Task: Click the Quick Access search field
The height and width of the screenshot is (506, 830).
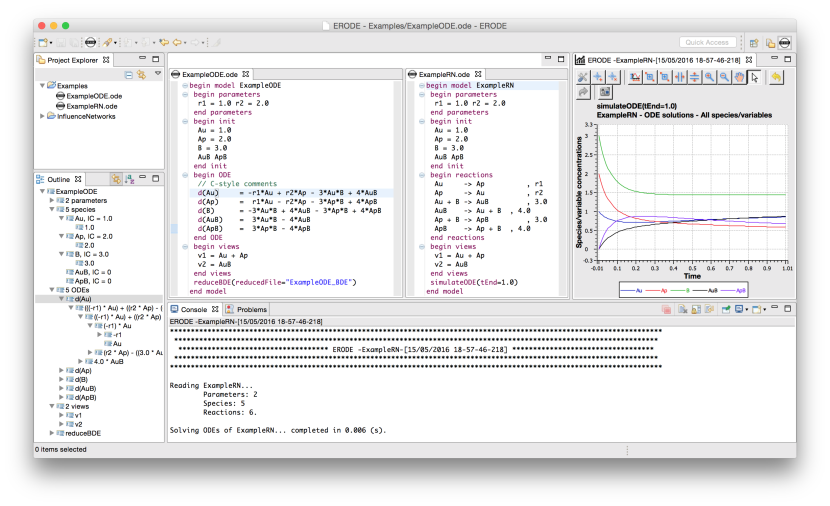Action: [x=707, y=42]
